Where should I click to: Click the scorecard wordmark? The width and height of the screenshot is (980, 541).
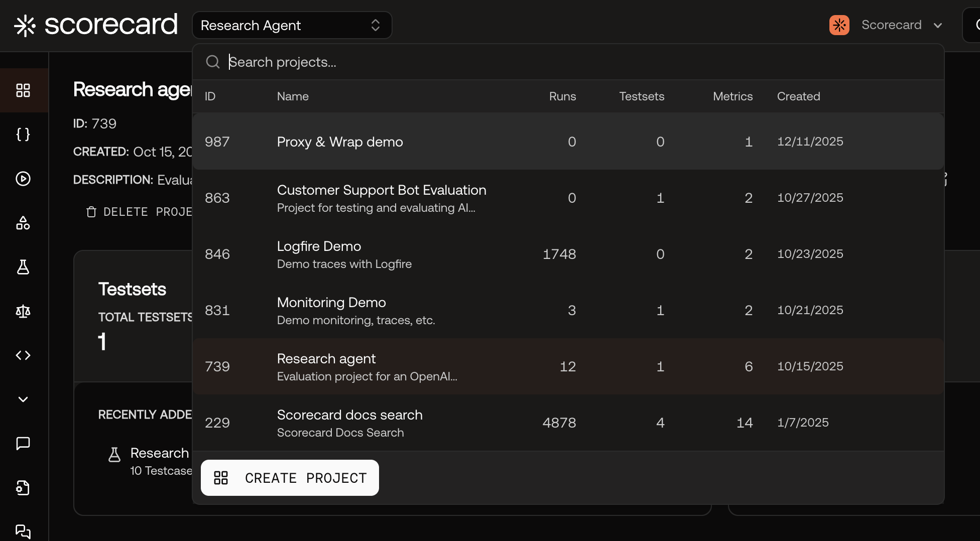click(x=111, y=25)
